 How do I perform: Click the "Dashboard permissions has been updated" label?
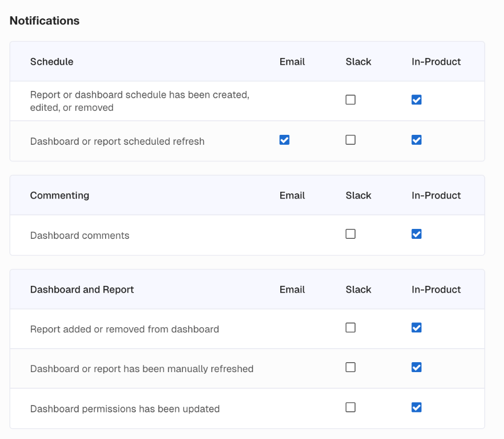pos(125,409)
